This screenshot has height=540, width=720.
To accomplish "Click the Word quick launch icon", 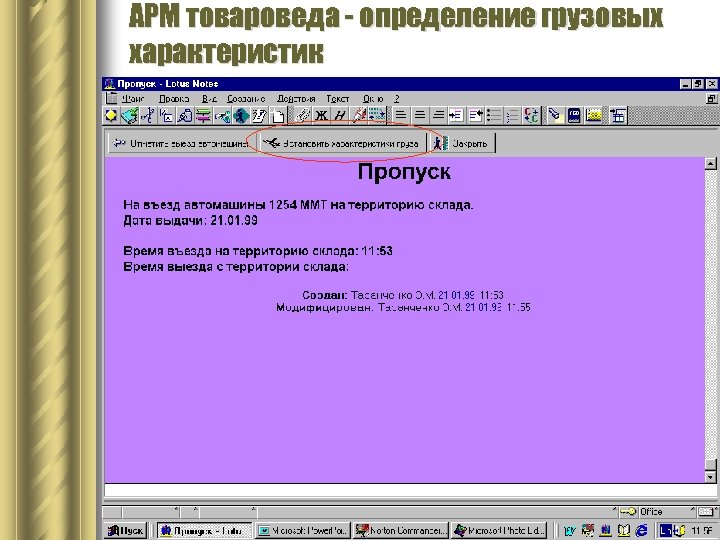I will 569,531.
